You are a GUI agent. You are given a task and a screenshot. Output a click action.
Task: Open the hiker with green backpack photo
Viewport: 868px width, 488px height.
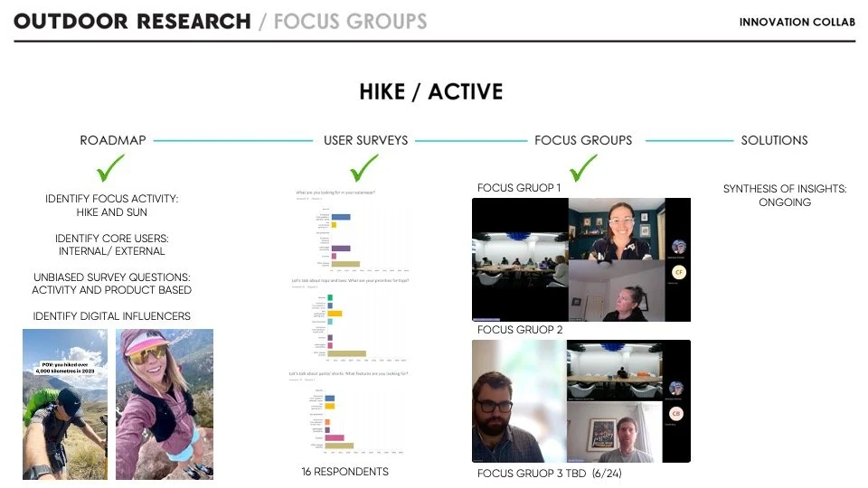tap(65, 405)
